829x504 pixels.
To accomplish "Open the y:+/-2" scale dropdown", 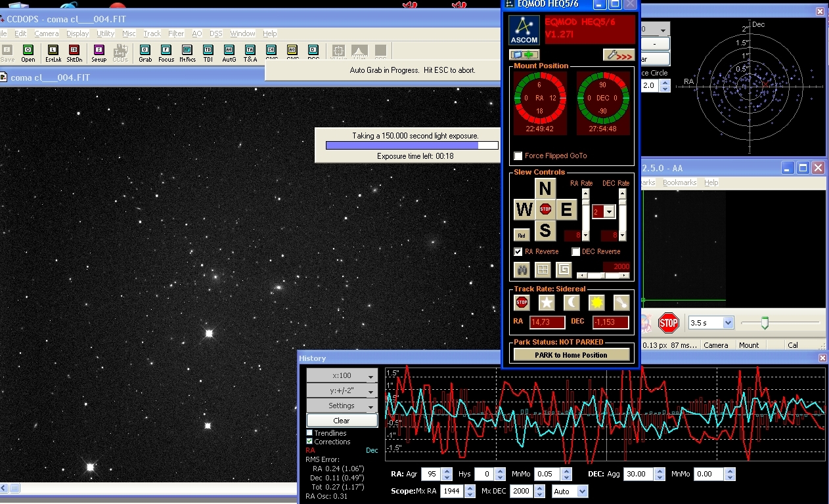I will coord(342,390).
